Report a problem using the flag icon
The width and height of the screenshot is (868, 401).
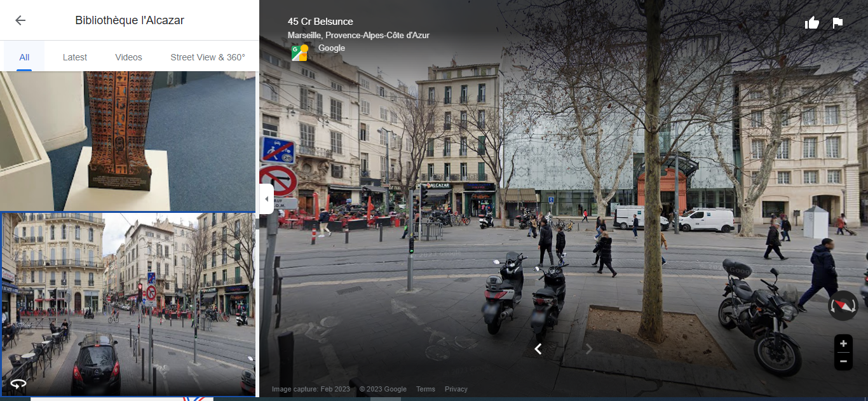click(837, 23)
